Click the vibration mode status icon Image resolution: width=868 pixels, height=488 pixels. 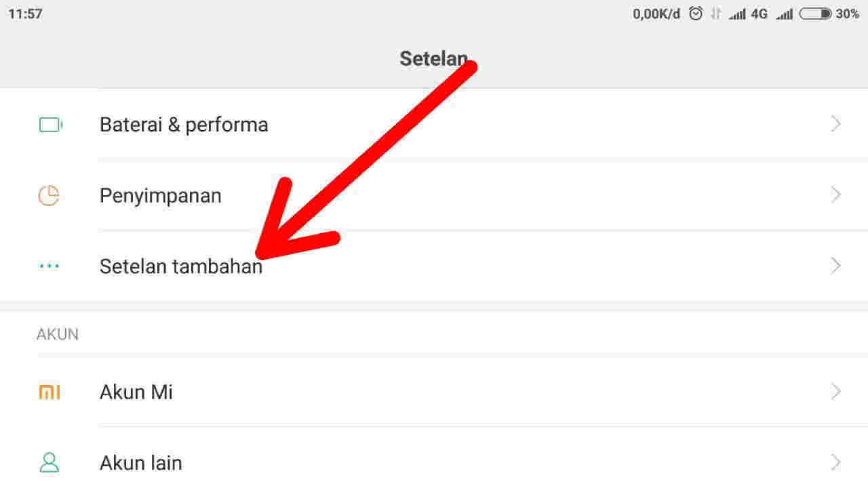pyautogui.click(x=714, y=12)
